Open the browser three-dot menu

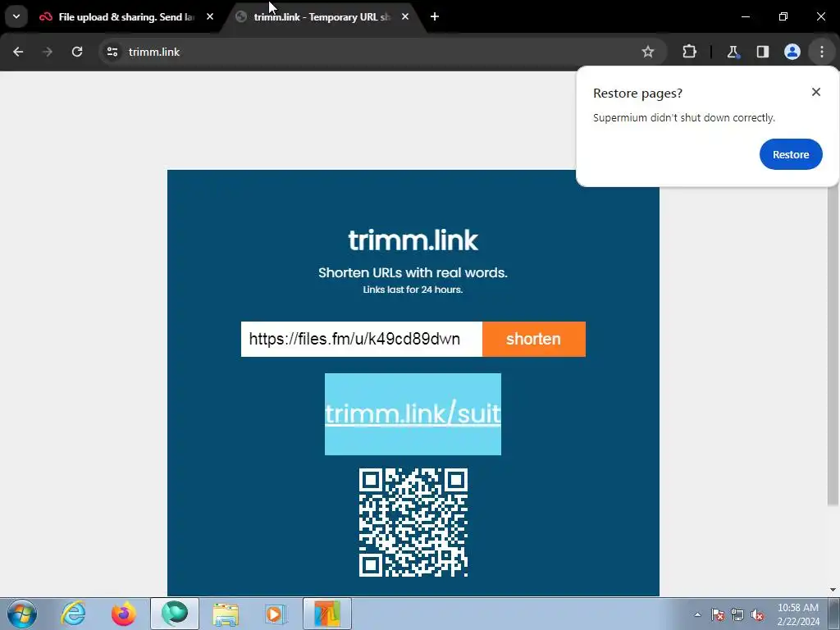click(x=822, y=52)
